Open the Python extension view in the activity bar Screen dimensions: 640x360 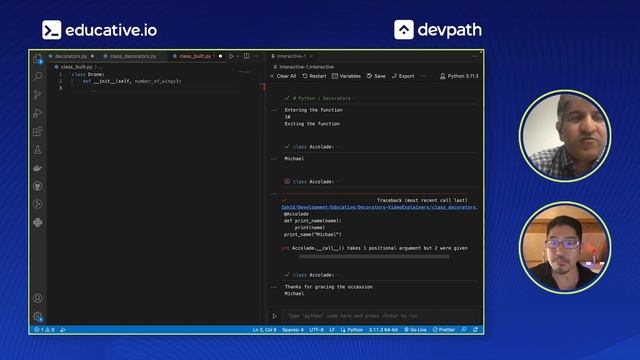click(x=38, y=222)
